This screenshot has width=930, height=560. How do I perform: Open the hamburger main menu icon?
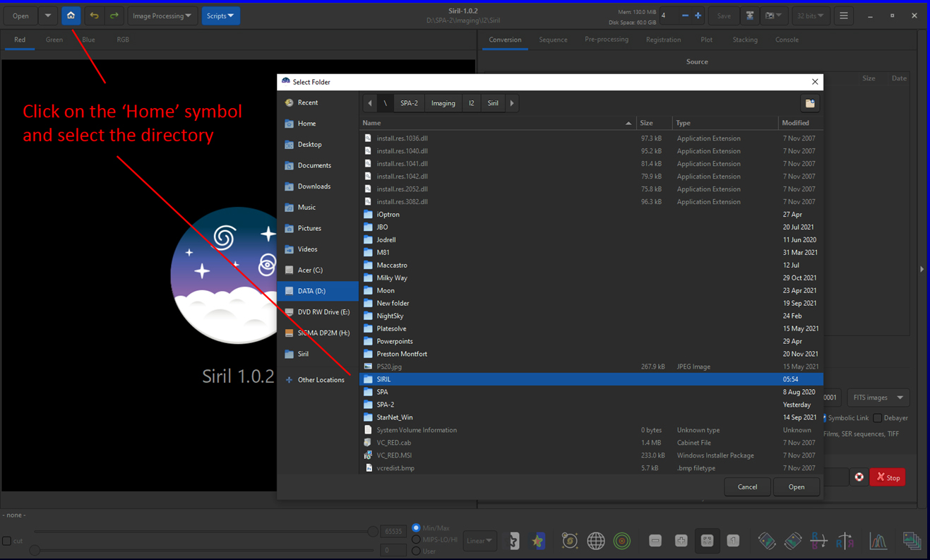click(843, 16)
